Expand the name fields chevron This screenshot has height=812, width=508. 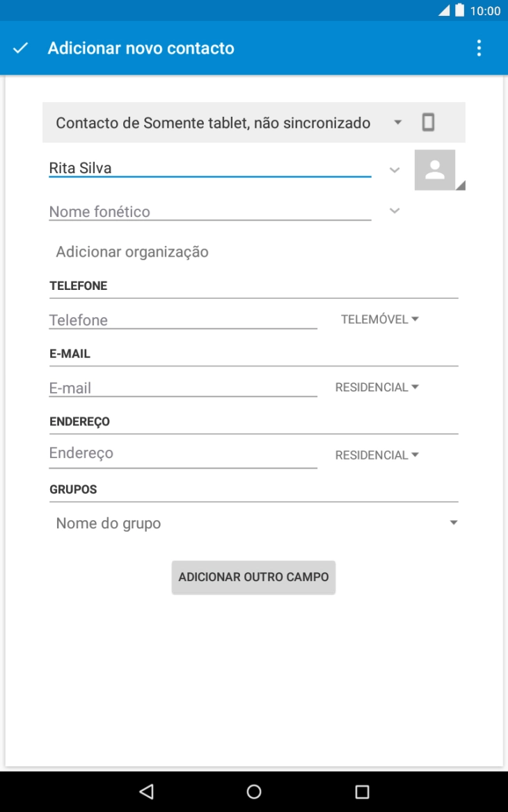tap(395, 170)
